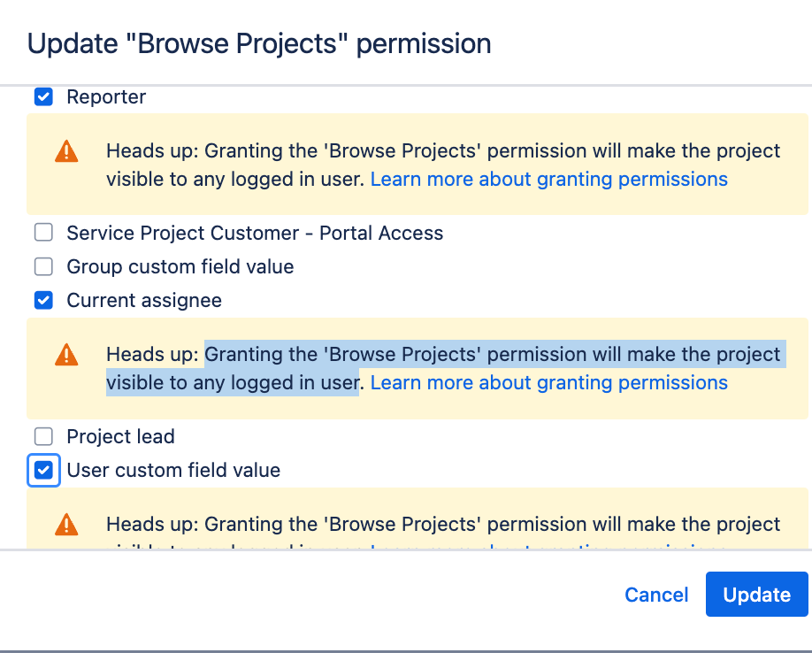Enable Service Project Customer - Portal Access checkbox

click(x=43, y=234)
